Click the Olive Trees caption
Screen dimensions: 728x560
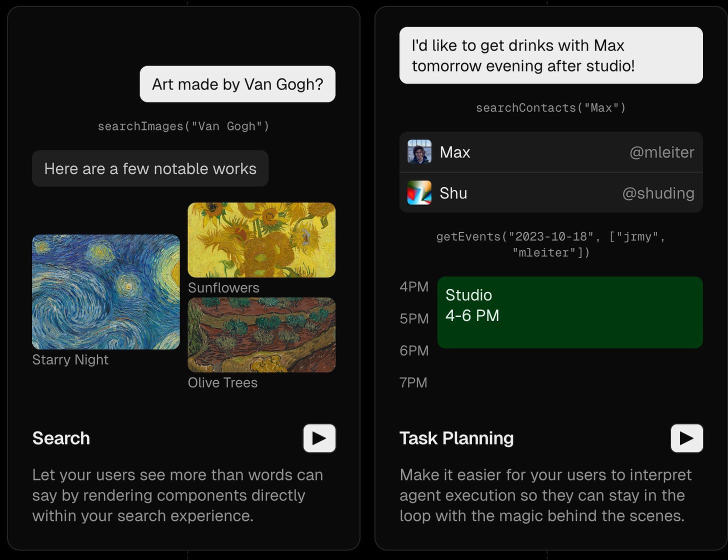[x=222, y=383]
